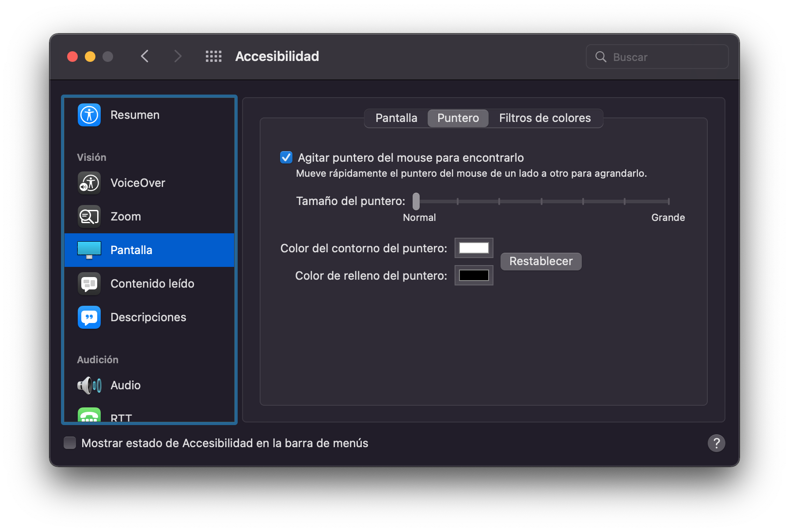The height and width of the screenshot is (532, 789).
Task: Click the Resumen accessibility icon
Action: 89,115
